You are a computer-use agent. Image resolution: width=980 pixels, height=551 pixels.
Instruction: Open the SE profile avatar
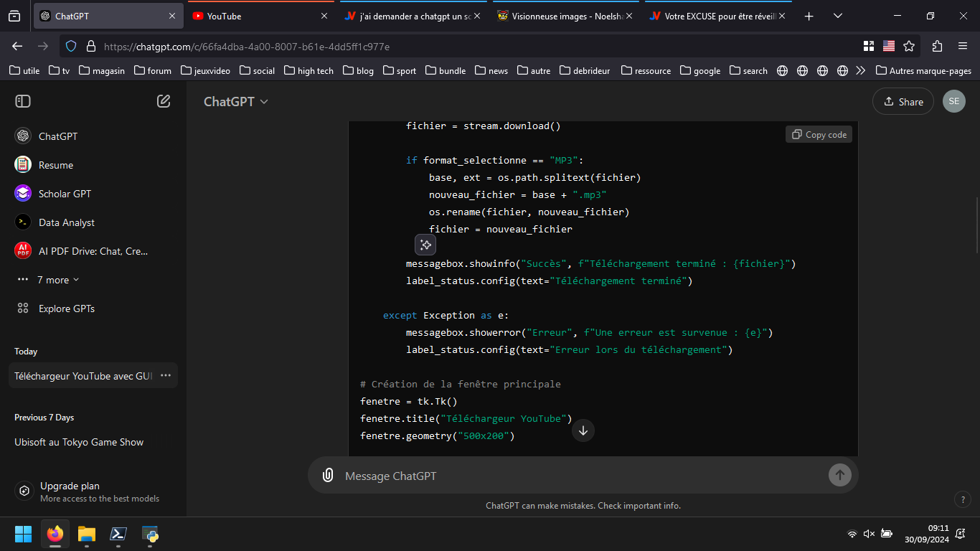click(x=953, y=101)
